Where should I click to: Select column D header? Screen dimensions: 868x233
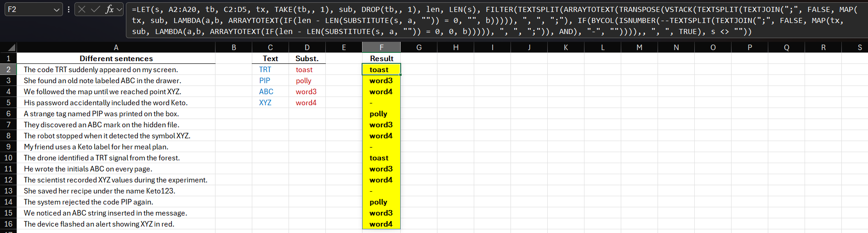tap(307, 47)
